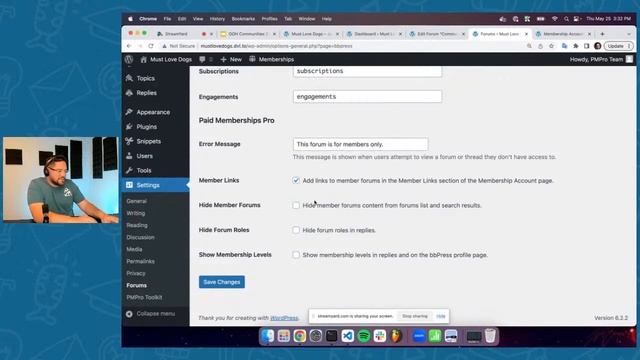Enable the Hide Member Forums checkbox
The width and height of the screenshot is (640, 360).
(296, 205)
